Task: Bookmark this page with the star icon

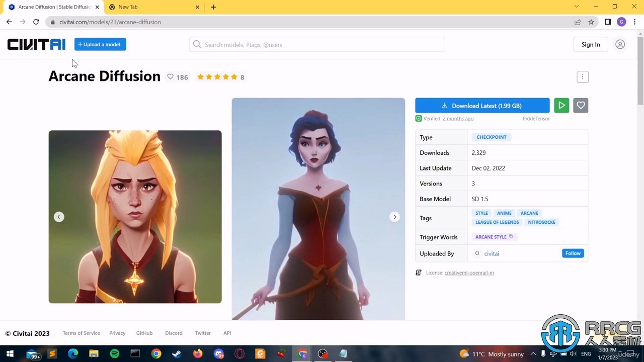Action: pyautogui.click(x=591, y=22)
